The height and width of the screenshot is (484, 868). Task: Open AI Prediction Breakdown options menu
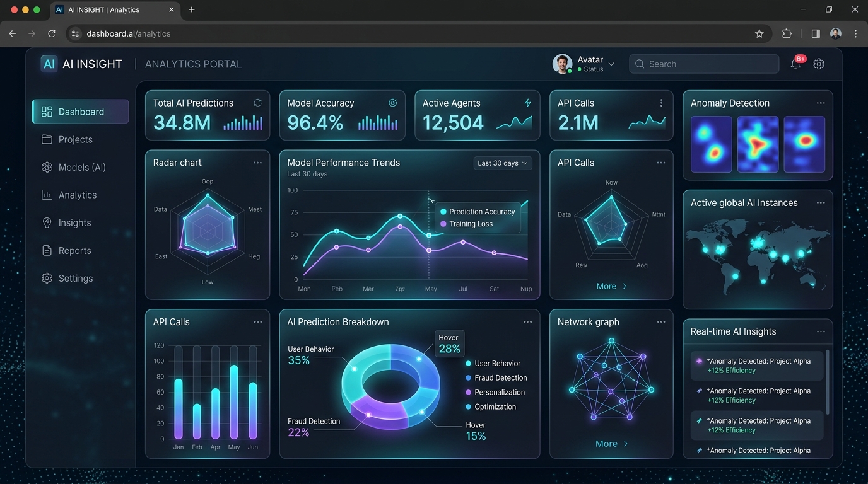tap(527, 322)
